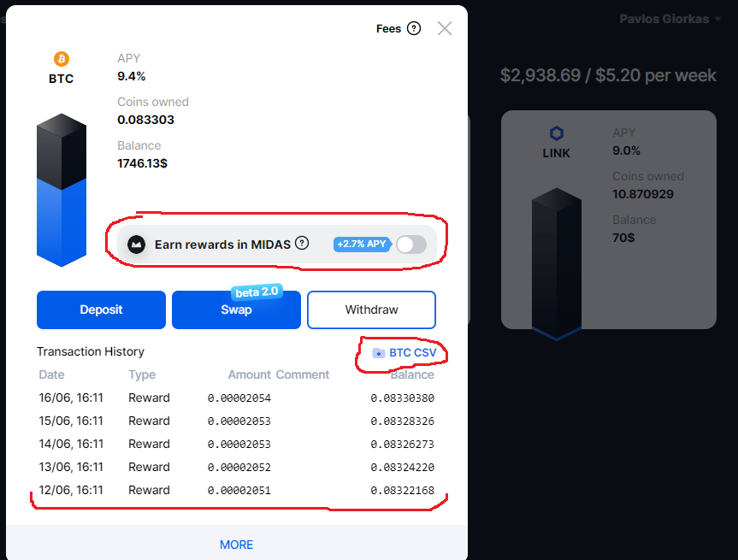Click the portfolio total $2,938.69 text
Viewport: 738px width, 560px height.
540,75
